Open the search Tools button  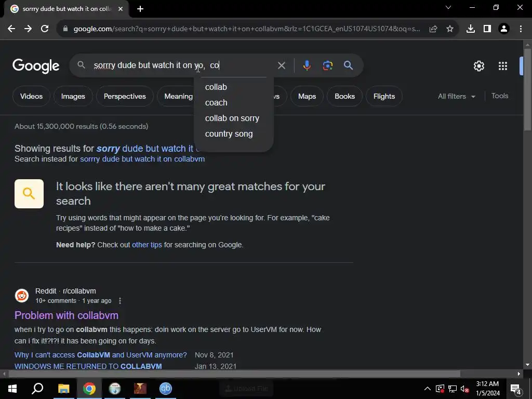(500, 96)
